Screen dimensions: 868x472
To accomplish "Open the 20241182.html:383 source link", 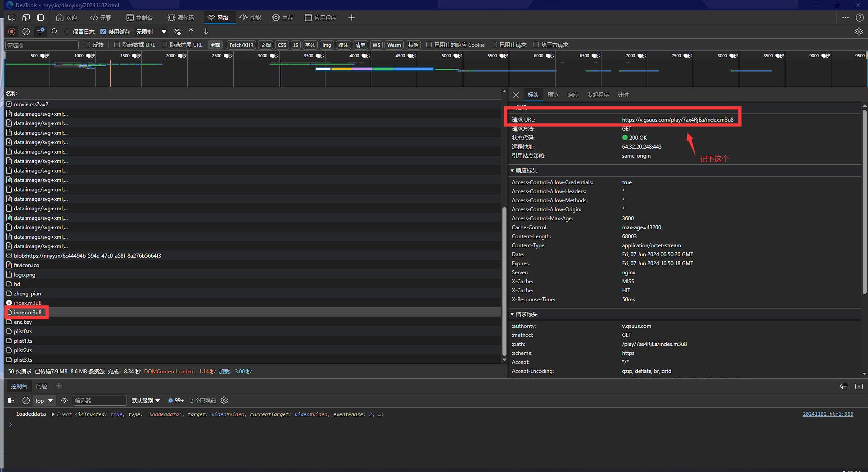I will (x=827, y=414).
